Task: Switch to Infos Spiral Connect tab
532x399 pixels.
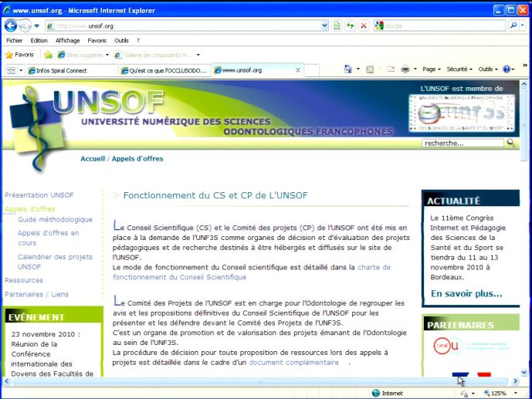Action: 71,70
